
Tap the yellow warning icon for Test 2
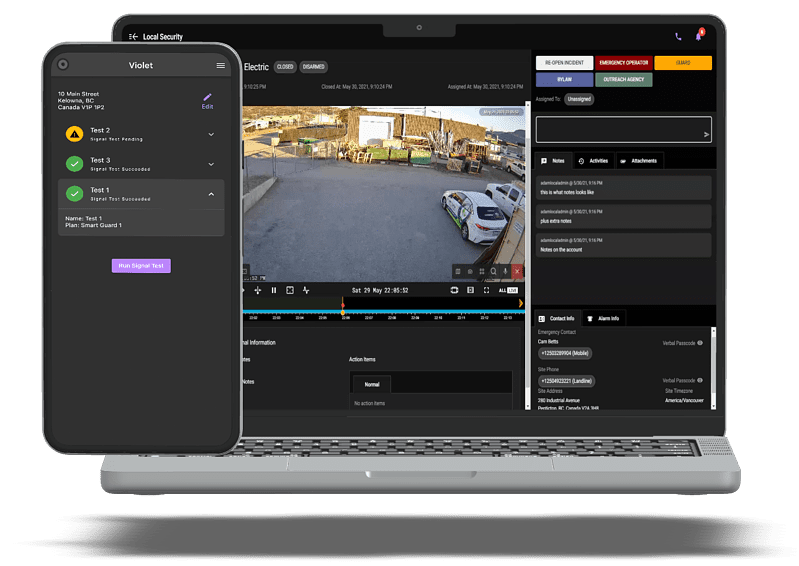pos(74,134)
